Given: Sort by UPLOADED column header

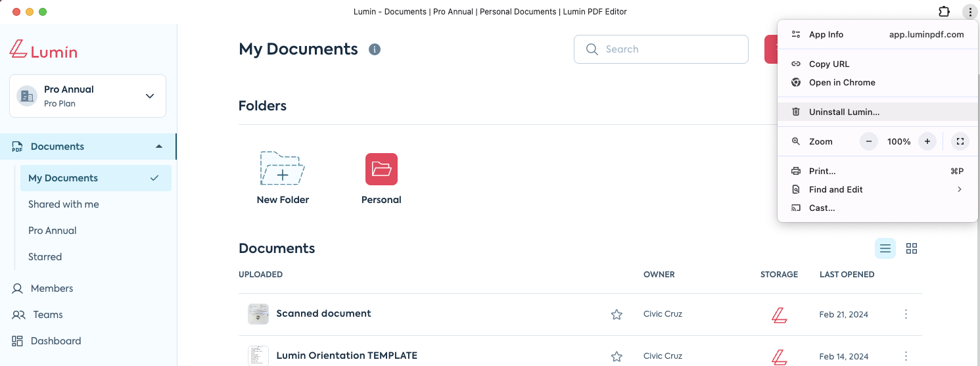Looking at the screenshot, I should point(261,275).
